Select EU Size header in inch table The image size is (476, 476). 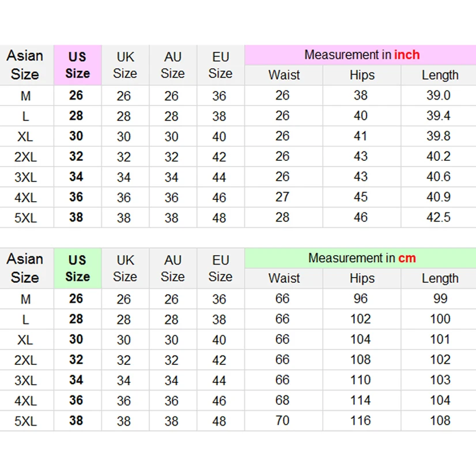pyautogui.click(x=220, y=65)
